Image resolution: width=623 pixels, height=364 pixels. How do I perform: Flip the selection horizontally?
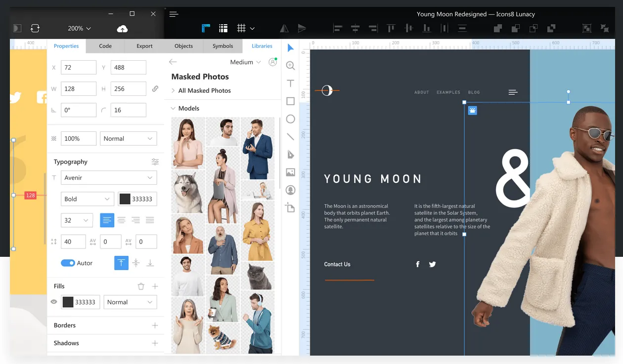[284, 29]
